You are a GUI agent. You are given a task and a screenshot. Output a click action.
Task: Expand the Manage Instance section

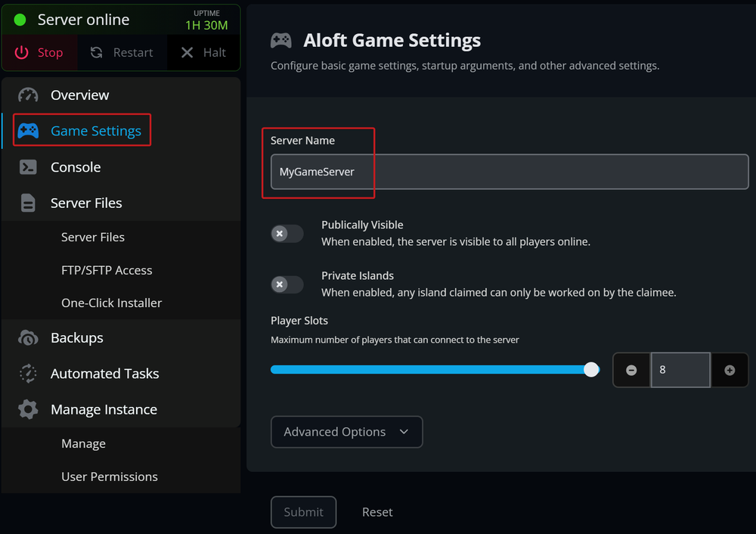[x=102, y=409]
